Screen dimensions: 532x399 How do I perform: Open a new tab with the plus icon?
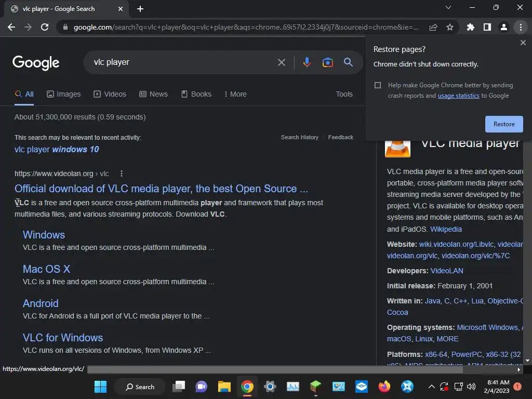pos(140,9)
